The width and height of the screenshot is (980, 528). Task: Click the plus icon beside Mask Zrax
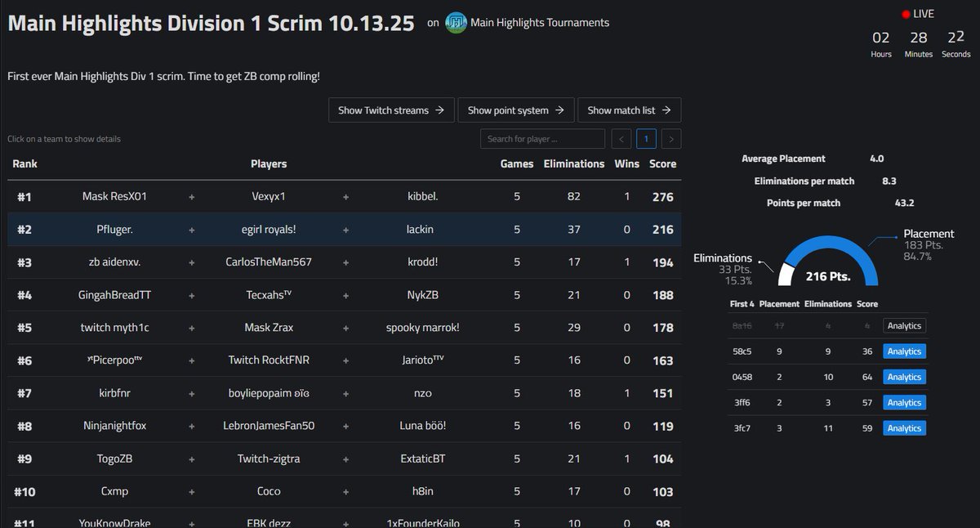[x=345, y=328]
